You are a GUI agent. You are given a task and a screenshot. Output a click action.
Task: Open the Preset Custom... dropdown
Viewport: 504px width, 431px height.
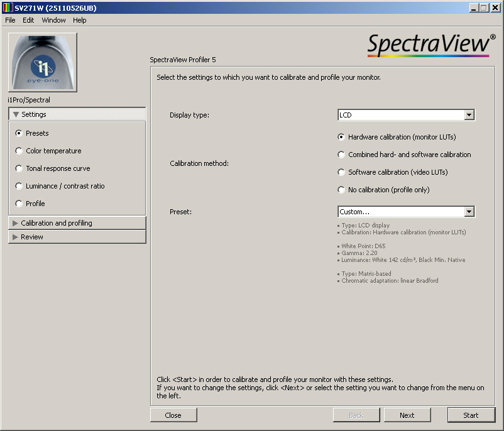[x=407, y=212]
